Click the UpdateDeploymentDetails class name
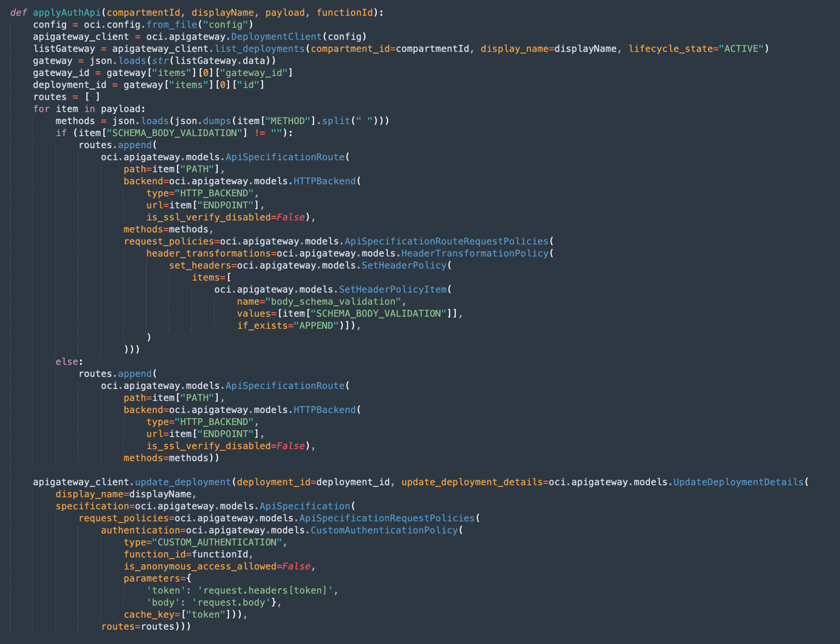The width and height of the screenshot is (840, 644). (739, 482)
